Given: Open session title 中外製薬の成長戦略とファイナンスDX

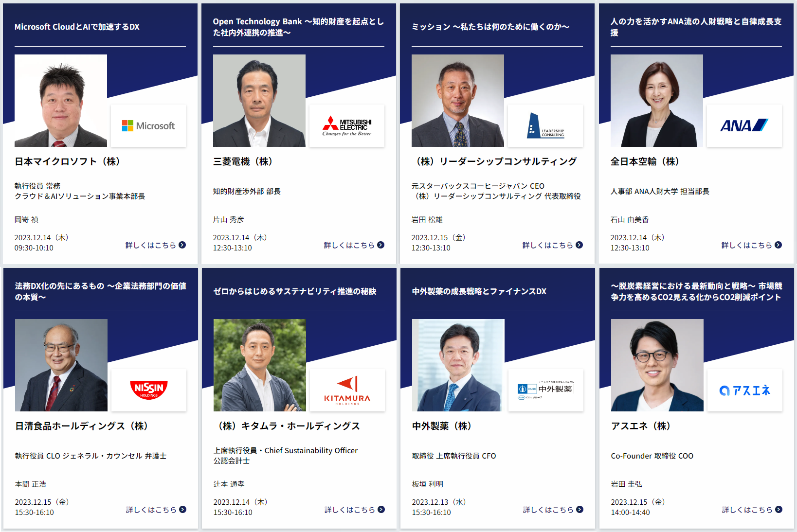Looking at the screenshot, I should [x=479, y=291].
